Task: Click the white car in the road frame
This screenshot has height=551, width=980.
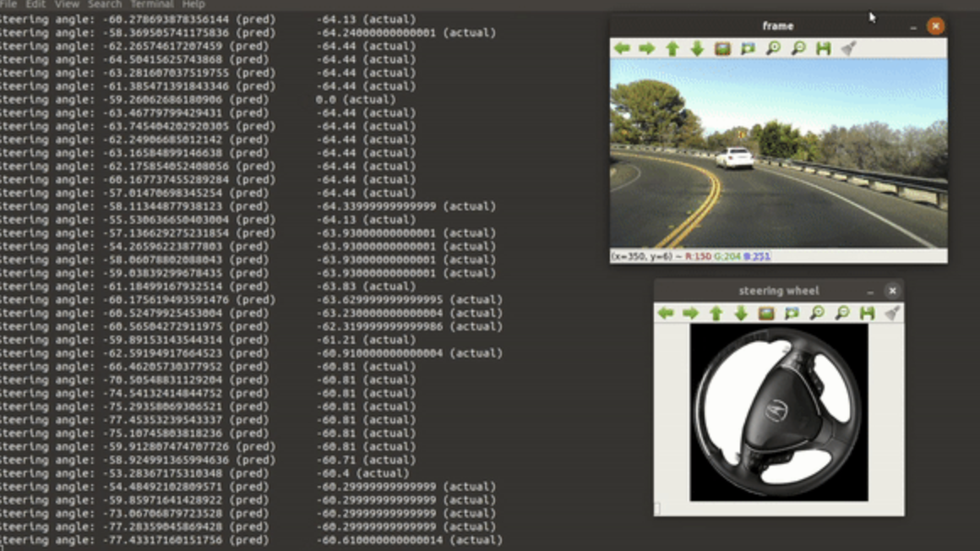Action: point(734,158)
